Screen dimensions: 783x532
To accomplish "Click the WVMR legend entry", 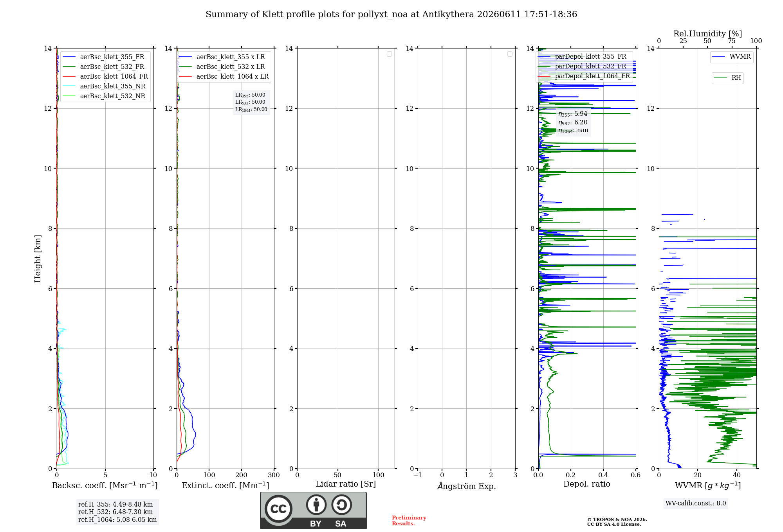I will click(732, 57).
